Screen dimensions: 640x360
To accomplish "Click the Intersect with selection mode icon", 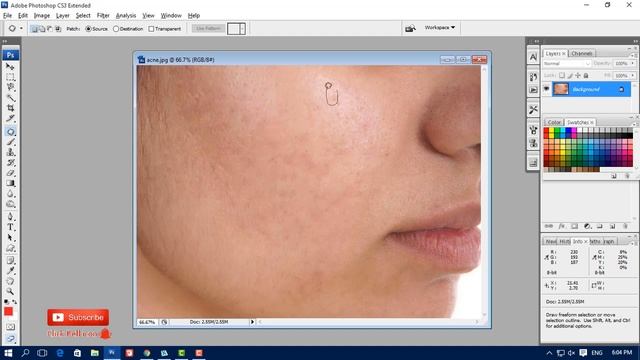I will (x=58, y=29).
